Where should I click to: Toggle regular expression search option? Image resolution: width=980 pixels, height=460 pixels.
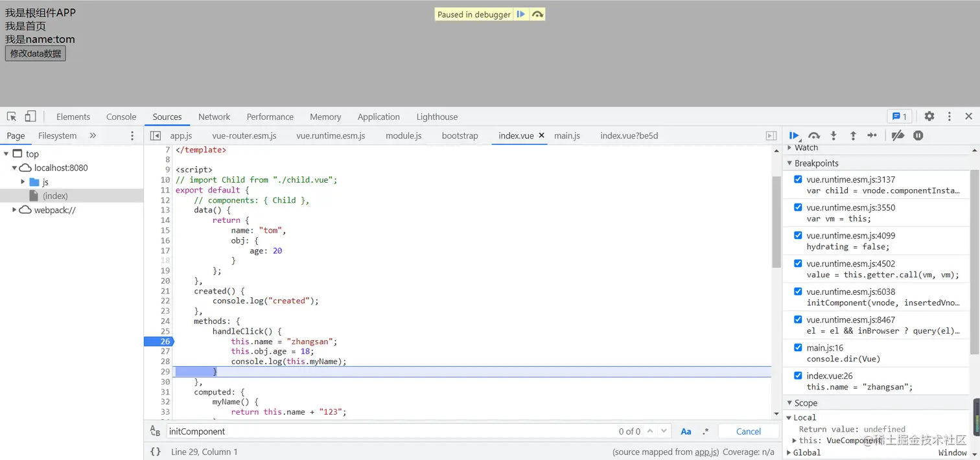[706, 431]
